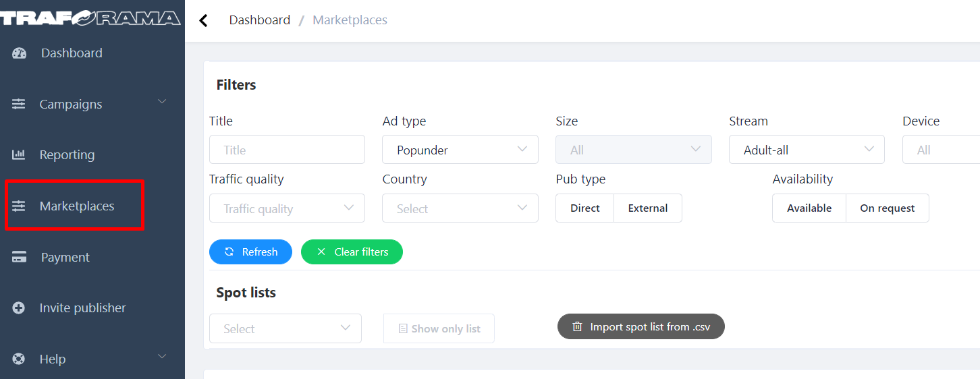The width and height of the screenshot is (980, 379).
Task: Click the Payment credit card icon
Action: (x=19, y=257)
